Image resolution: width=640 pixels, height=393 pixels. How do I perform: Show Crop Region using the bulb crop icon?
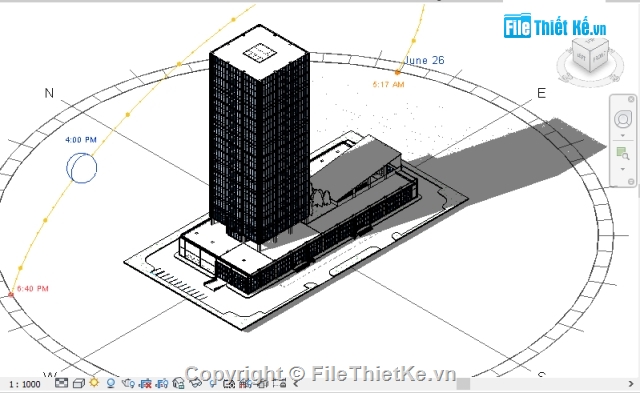162,384
